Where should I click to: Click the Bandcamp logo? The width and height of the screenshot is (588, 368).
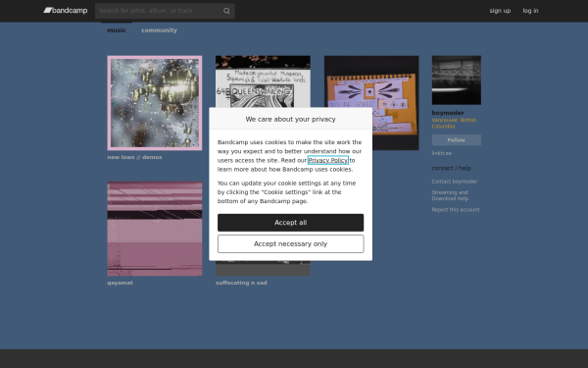[66, 11]
